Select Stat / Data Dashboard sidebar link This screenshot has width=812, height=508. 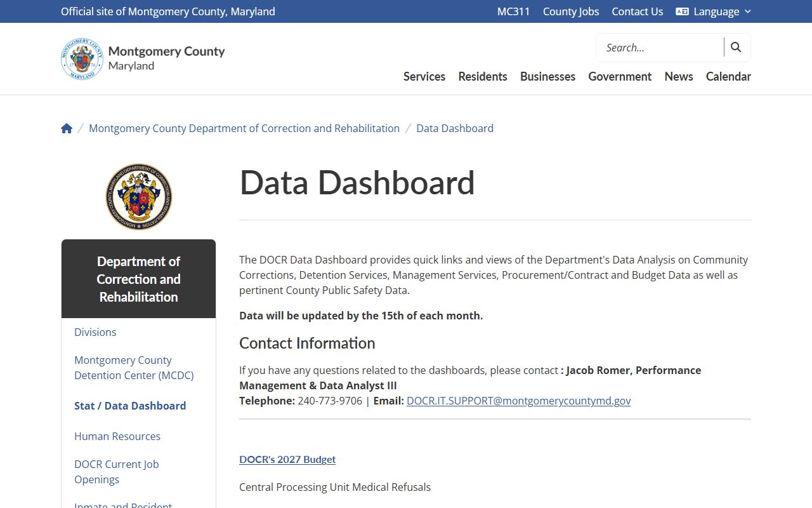coord(130,406)
